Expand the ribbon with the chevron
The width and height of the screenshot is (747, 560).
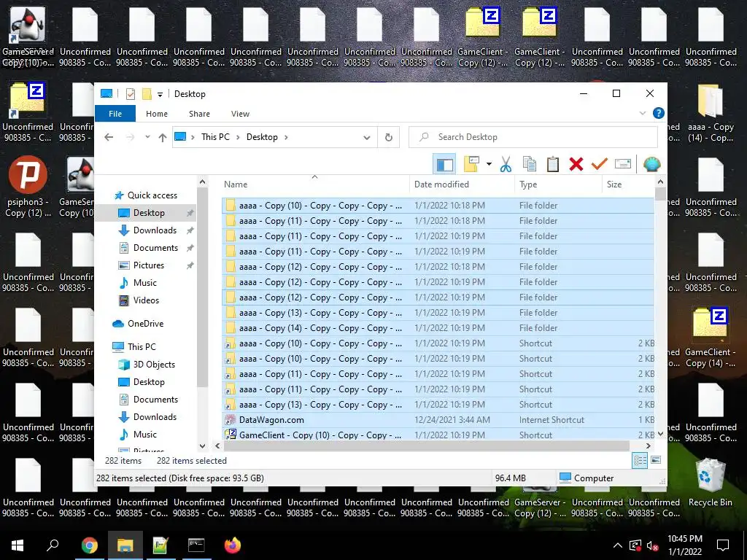(643, 113)
